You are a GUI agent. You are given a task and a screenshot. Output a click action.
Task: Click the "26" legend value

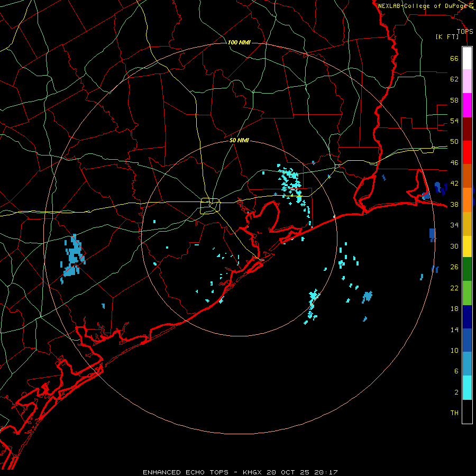click(454, 267)
